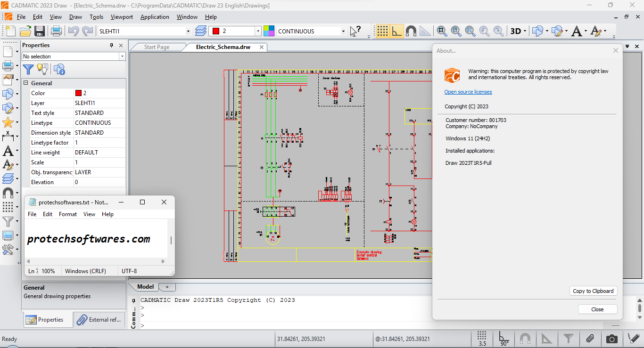
Task: Select the dimension tool in left sidebar
Action: (8, 136)
